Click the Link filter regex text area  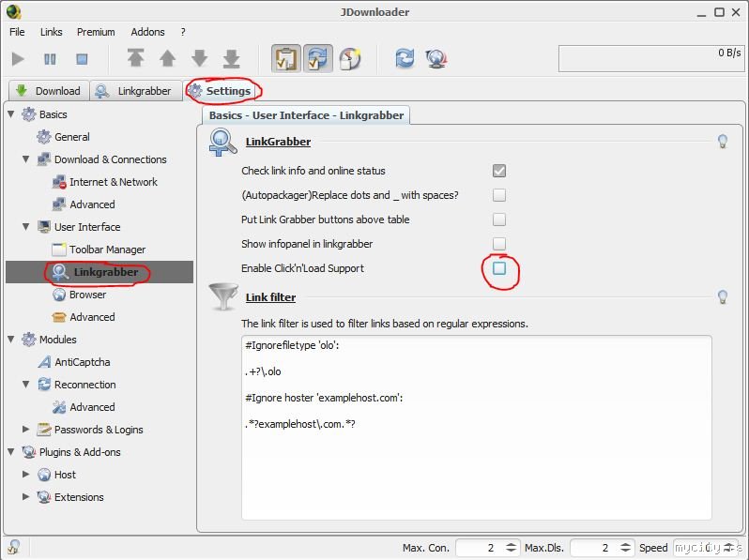[476, 428]
